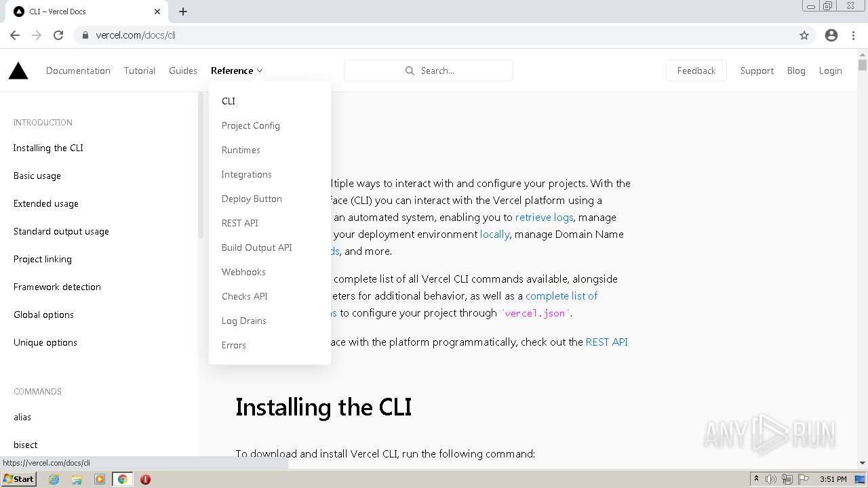Open the Blog link
868x488 pixels.
click(796, 70)
